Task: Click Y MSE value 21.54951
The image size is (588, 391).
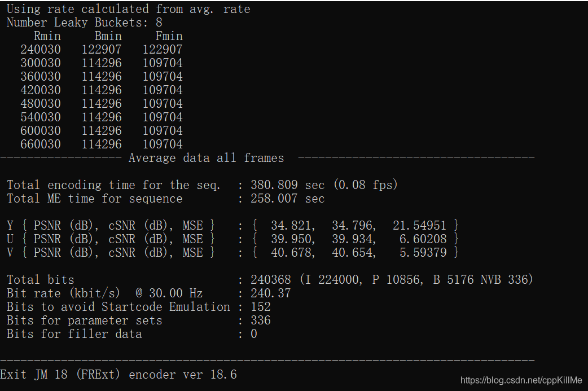Action: tap(419, 225)
